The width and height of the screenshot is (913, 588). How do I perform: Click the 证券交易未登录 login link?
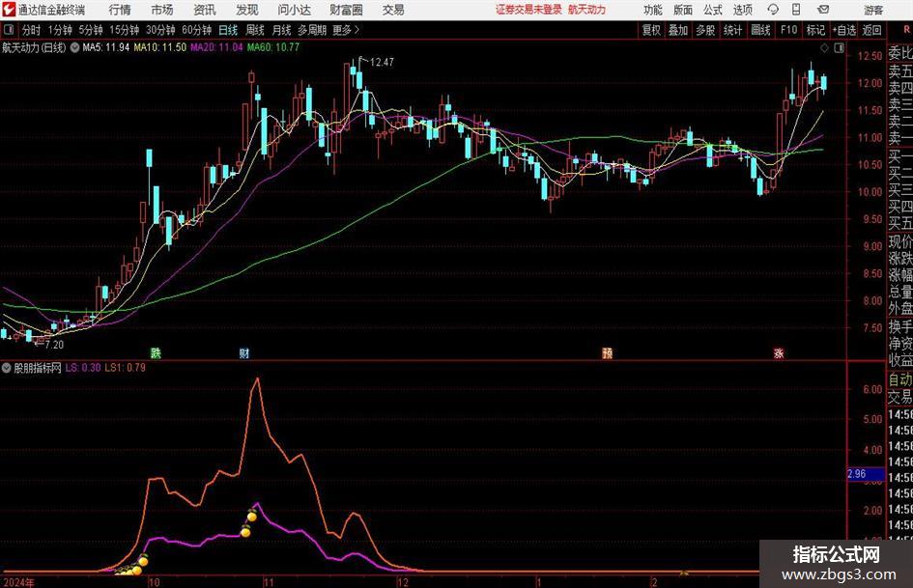point(528,10)
